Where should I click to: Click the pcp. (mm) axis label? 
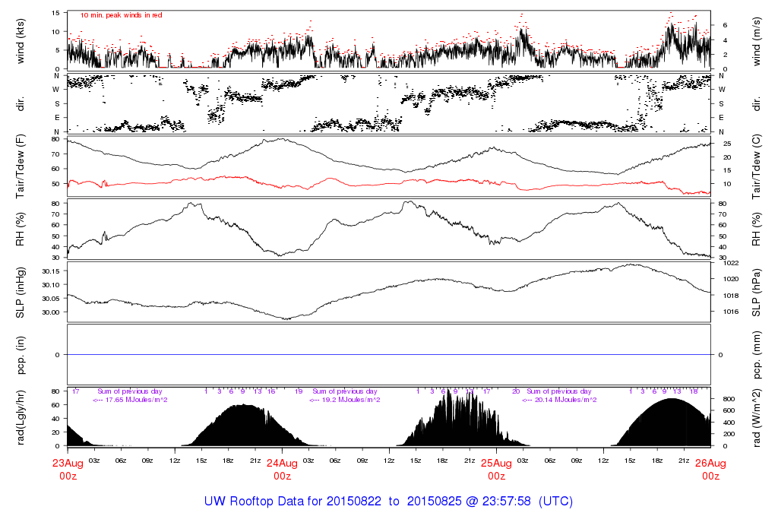click(757, 354)
